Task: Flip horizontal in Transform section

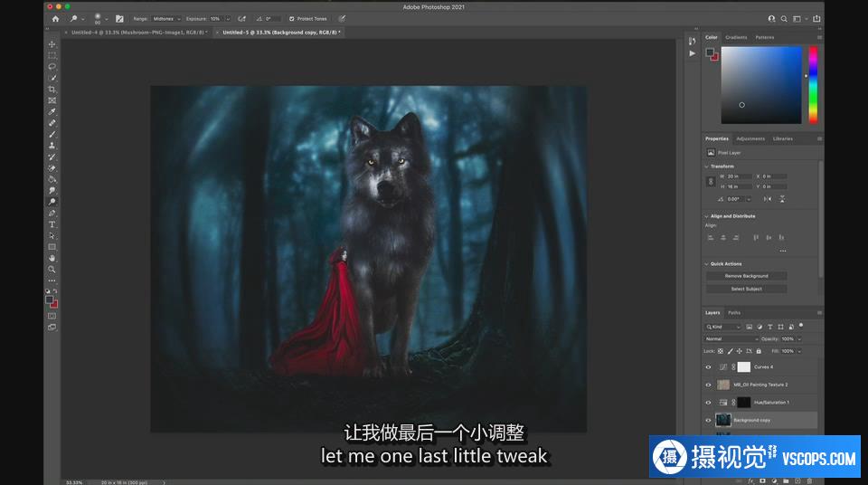Action: (768, 199)
